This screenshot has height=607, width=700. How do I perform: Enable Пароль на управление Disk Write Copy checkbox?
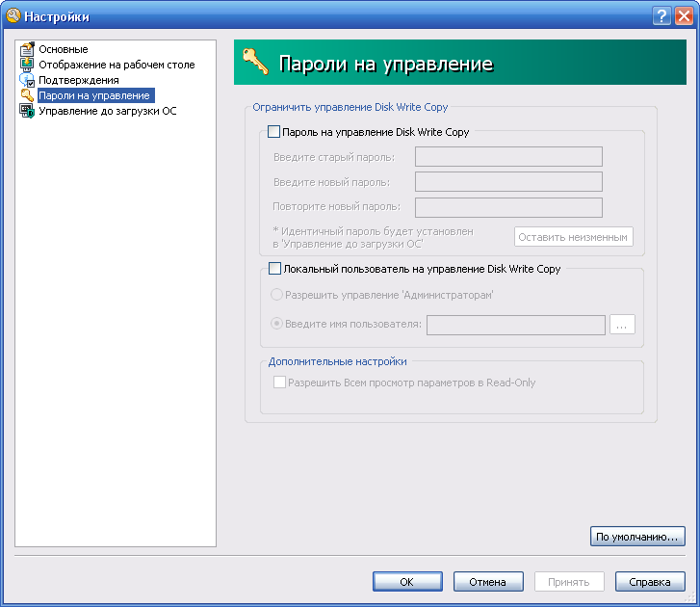click(x=273, y=132)
